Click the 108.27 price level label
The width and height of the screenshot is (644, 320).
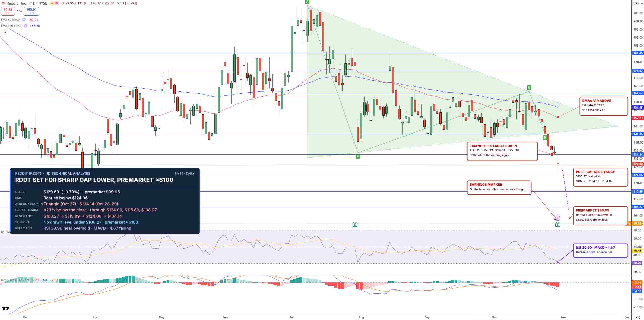click(x=638, y=207)
